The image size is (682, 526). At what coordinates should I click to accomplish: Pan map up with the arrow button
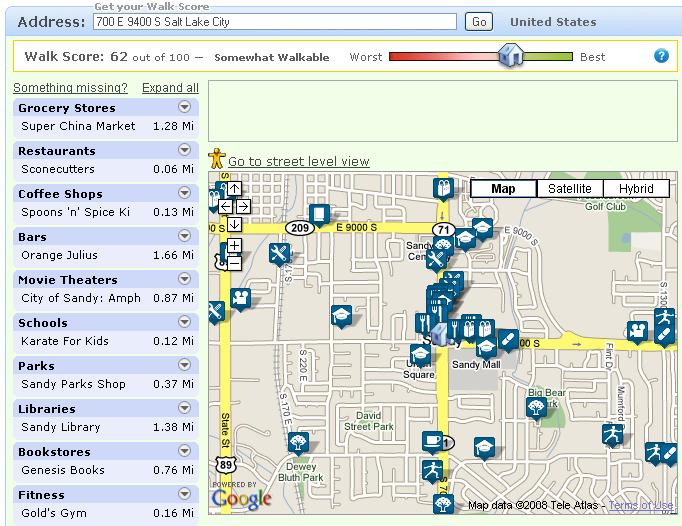coord(234,189)
